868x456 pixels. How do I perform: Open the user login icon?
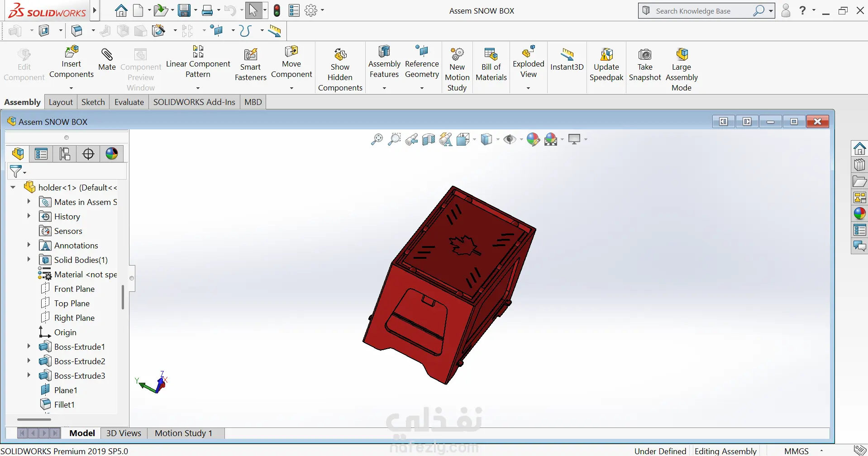tap(786, 10)
